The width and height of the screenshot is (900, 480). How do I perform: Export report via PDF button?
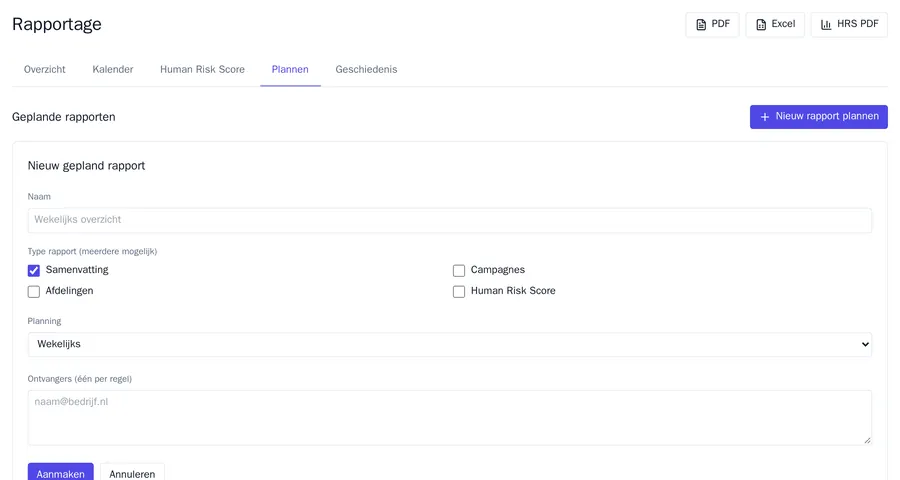click(712, 25)
